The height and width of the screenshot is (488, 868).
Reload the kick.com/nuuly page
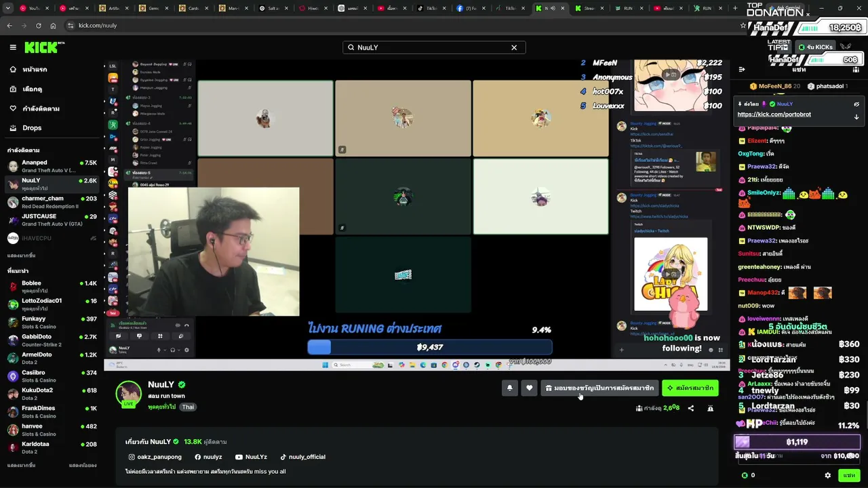[39, 26]
